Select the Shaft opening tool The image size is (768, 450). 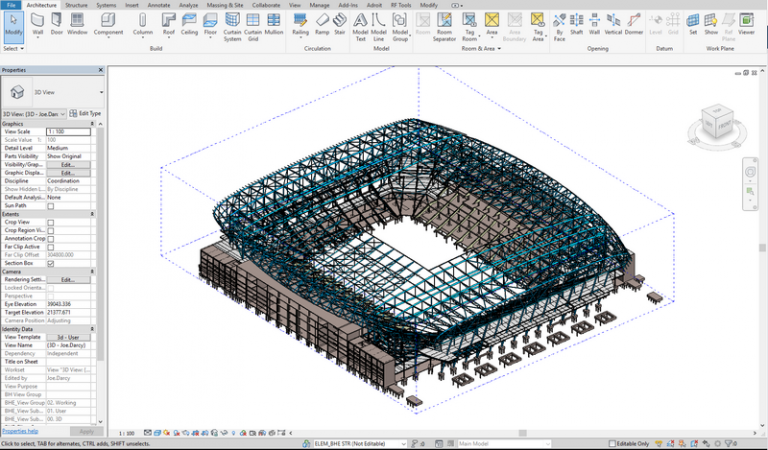(576, 24)
